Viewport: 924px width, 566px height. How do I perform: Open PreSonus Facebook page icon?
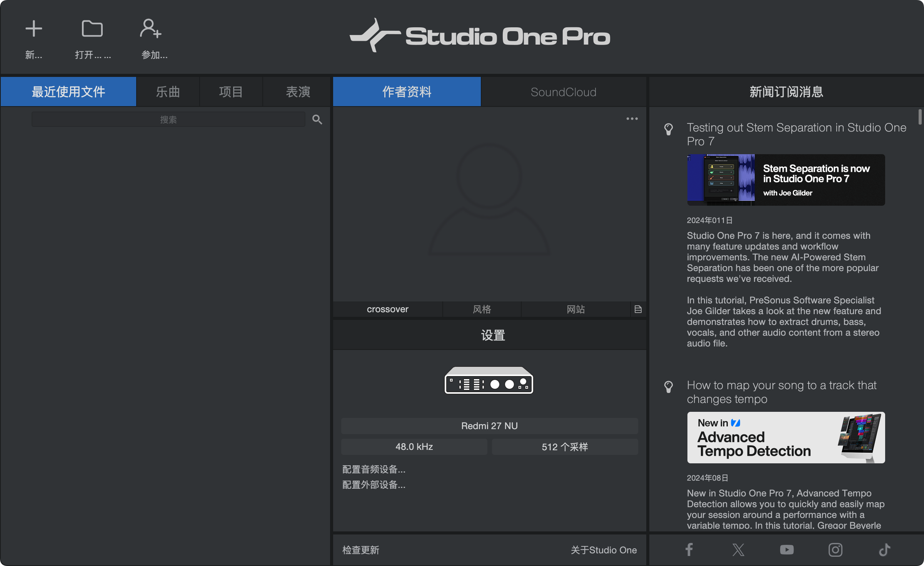click(689, 549)
